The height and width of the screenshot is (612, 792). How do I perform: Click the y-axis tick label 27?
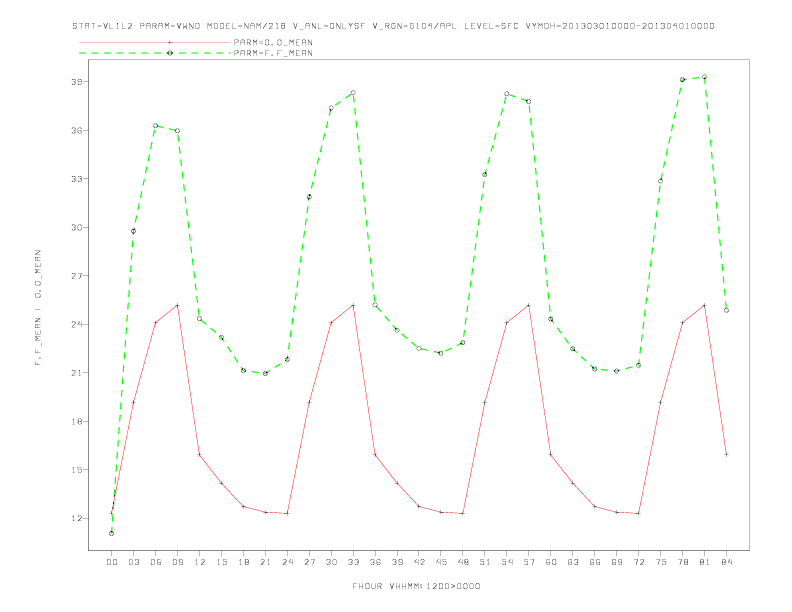point(76,276)
